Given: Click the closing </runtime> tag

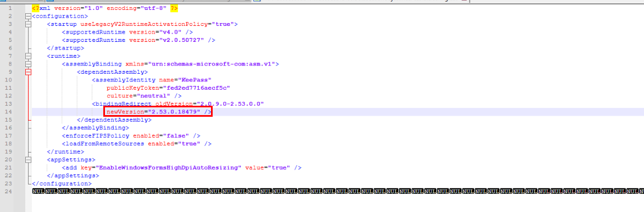Looking at the screenshot, I should [x=66, y=152].
